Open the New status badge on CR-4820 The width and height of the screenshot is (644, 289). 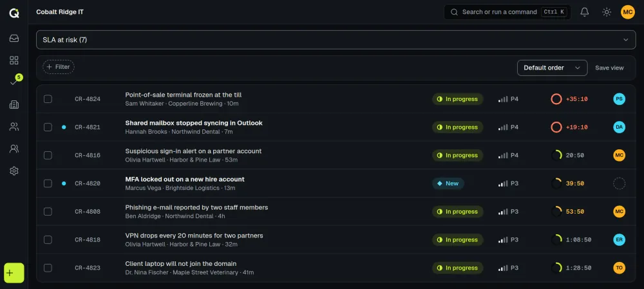point(448,183)
